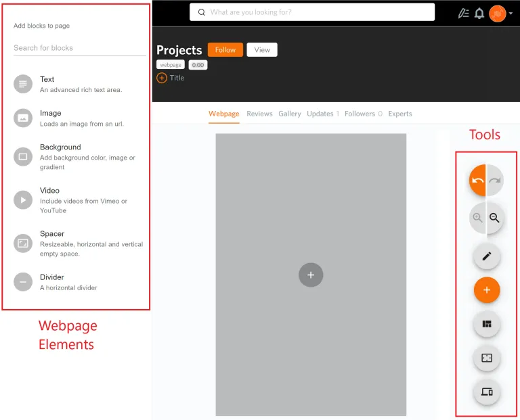Open the Reviews tab
The height and width of the screenshot is (420, 520).
pos(259,114)
